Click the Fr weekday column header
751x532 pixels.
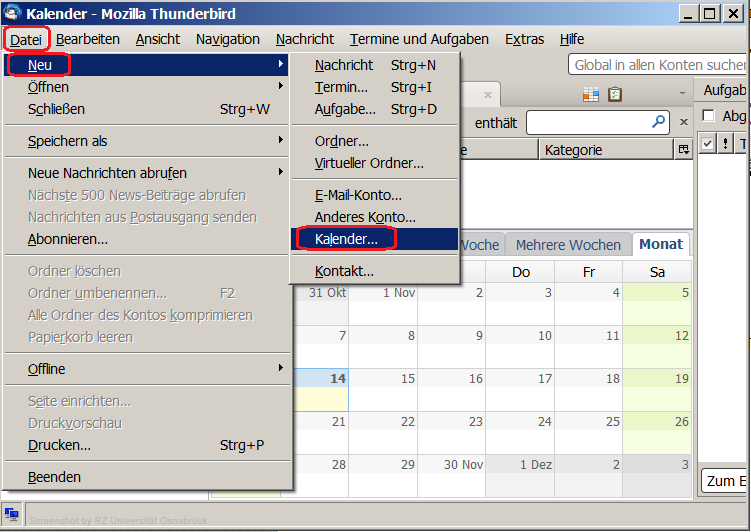pos(588,272)
